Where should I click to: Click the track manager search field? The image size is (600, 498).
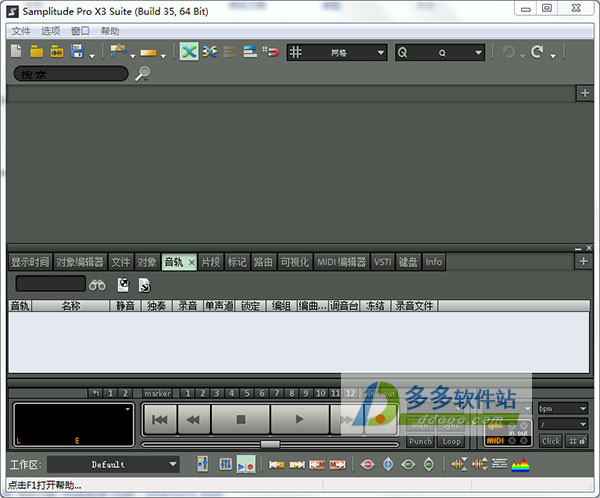[x=51, y=284]
